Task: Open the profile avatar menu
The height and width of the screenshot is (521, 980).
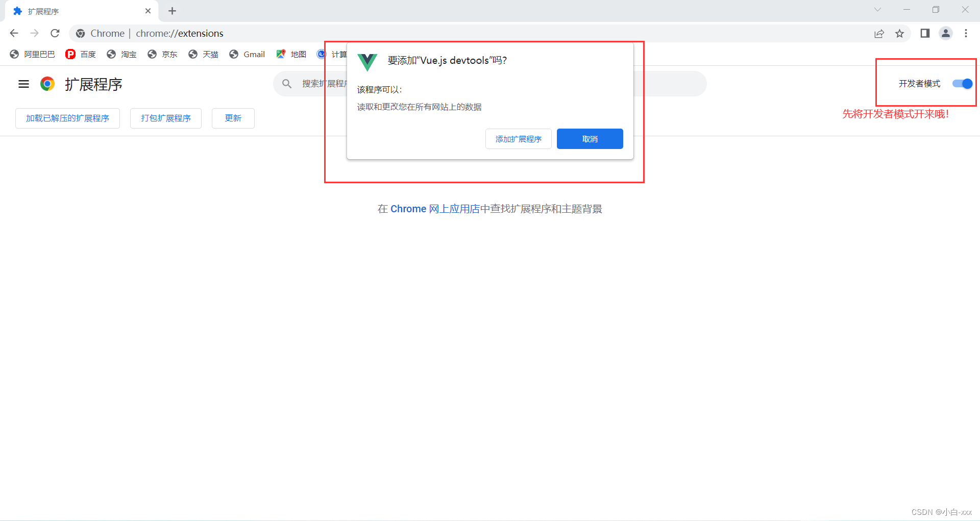Action: 946,33
